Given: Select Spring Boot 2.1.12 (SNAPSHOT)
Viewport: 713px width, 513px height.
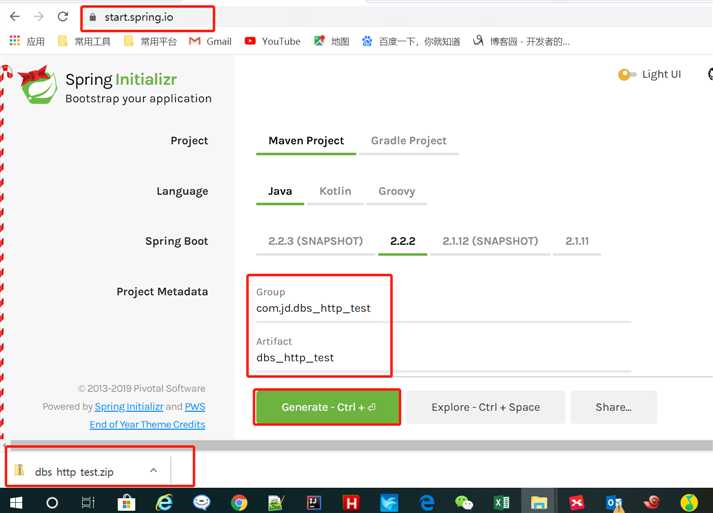Looking at the screenshot, I should pos(490,241).
